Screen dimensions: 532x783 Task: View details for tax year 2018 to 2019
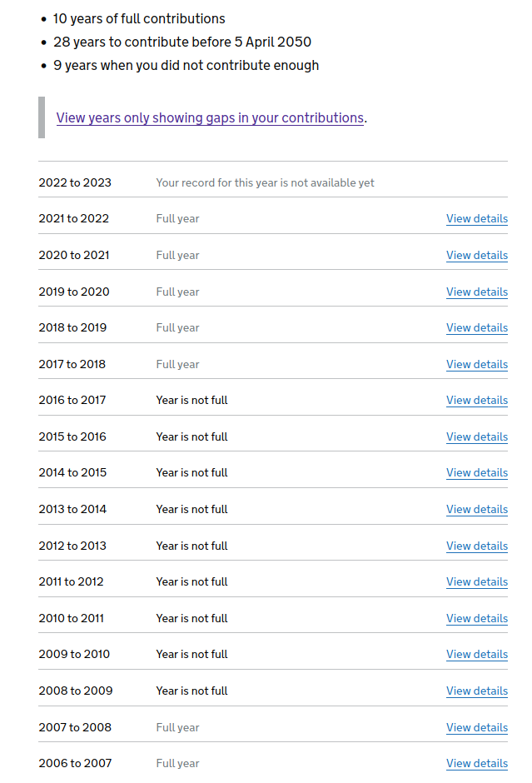(476, 328)
